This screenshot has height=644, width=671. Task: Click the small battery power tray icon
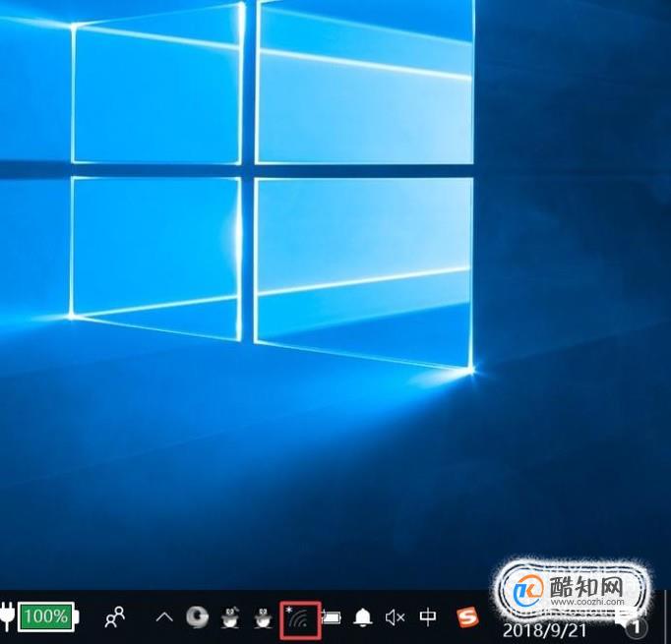pyautogui.click(x=332, y=617)
